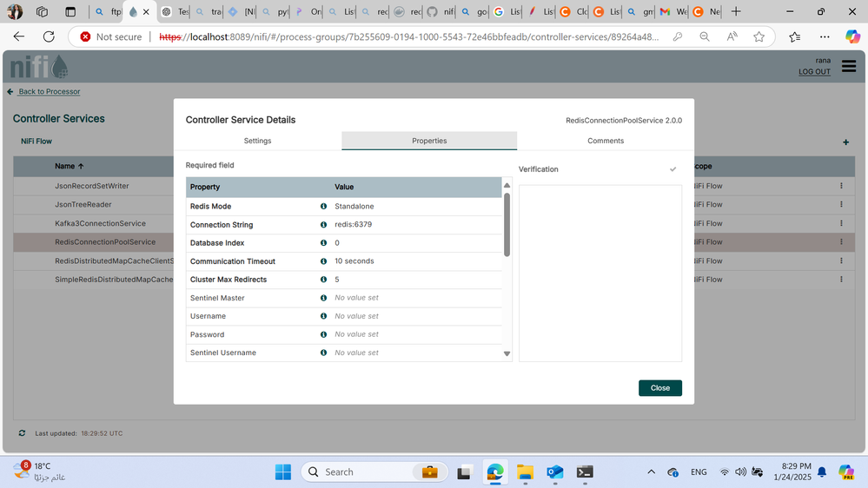Open actions menu for SimpleRedisDistributedMapCache row
This screenshot has width=868, height=488.
point(841,280)
